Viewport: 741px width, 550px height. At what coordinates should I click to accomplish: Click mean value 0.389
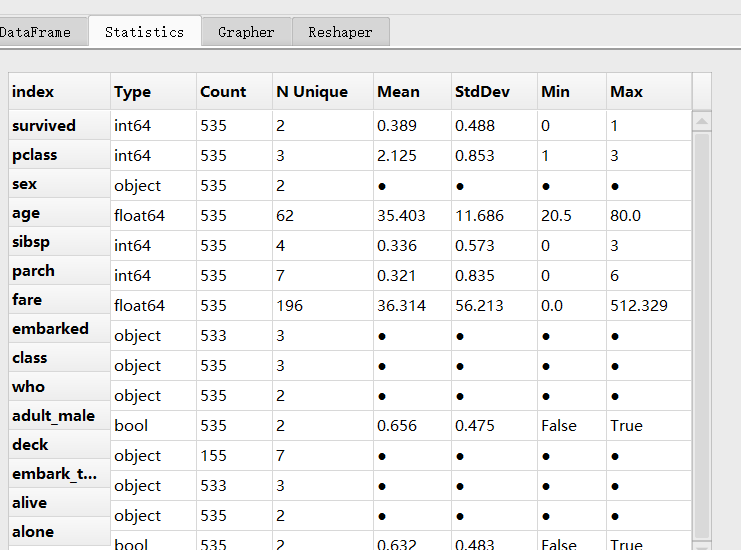413,126
